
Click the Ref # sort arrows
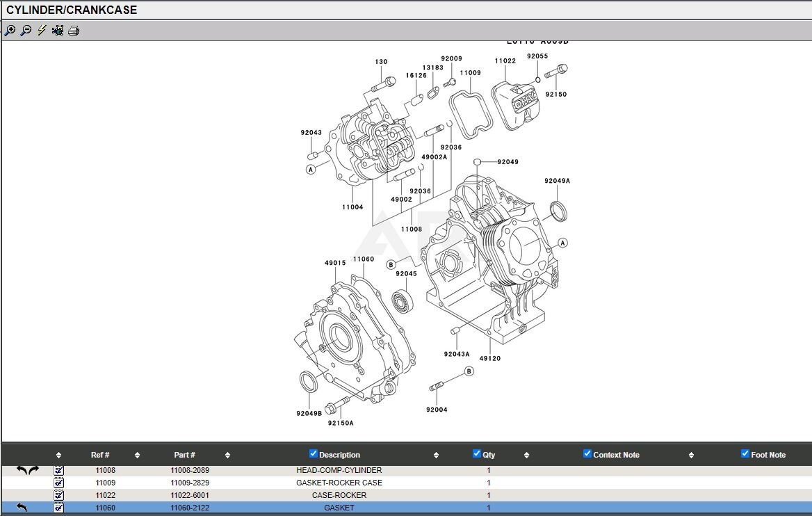(x=138, y=455)
